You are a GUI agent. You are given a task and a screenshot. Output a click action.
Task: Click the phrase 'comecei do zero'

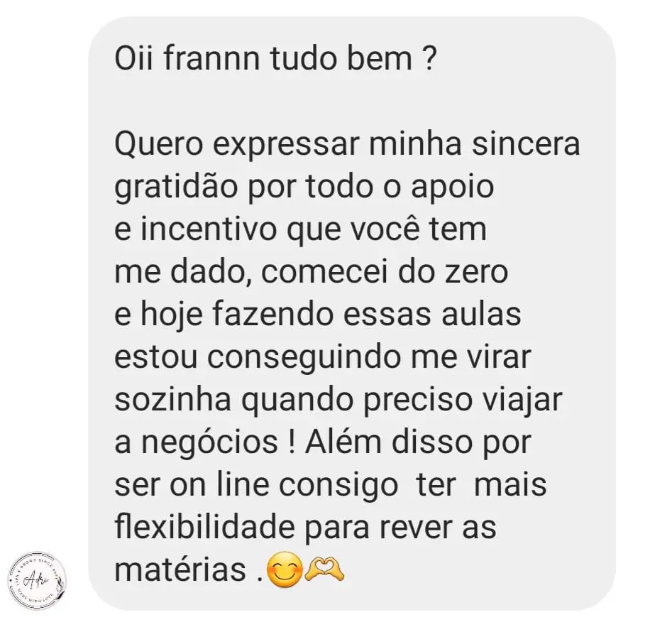(x=385, y=272)
